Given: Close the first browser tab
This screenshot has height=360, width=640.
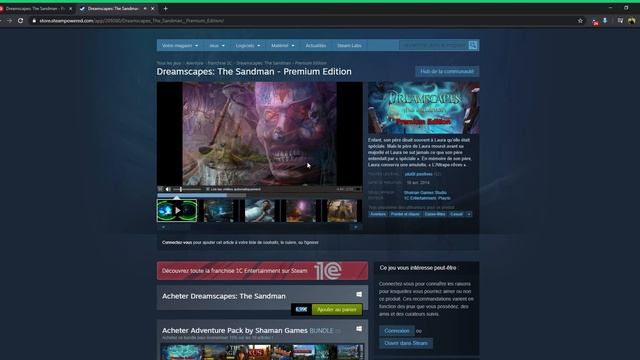Looking at the screenshot, I should [x=70, y=9].
